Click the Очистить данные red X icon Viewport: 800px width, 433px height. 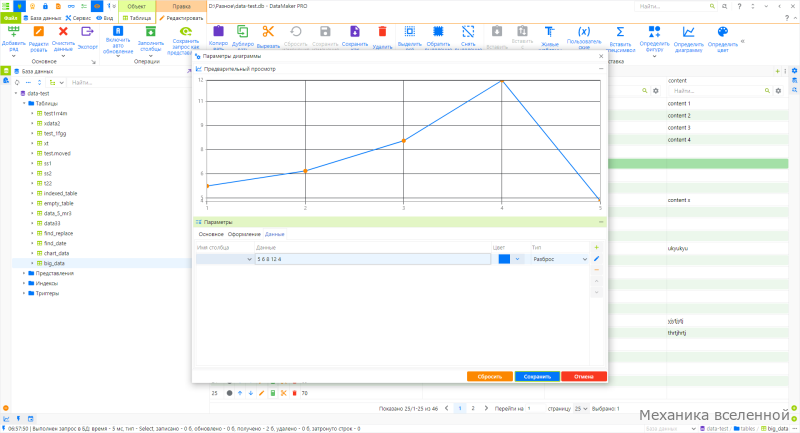63,32
